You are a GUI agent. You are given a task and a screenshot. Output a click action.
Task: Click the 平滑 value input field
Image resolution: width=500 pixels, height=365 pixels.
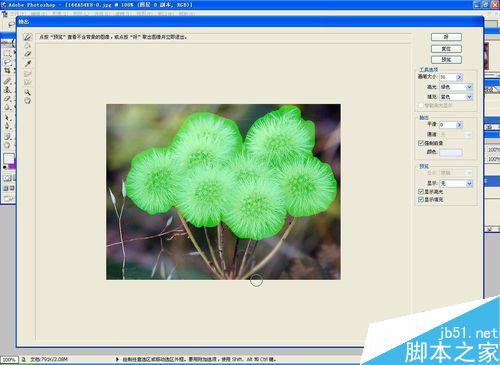click(448, 125)
